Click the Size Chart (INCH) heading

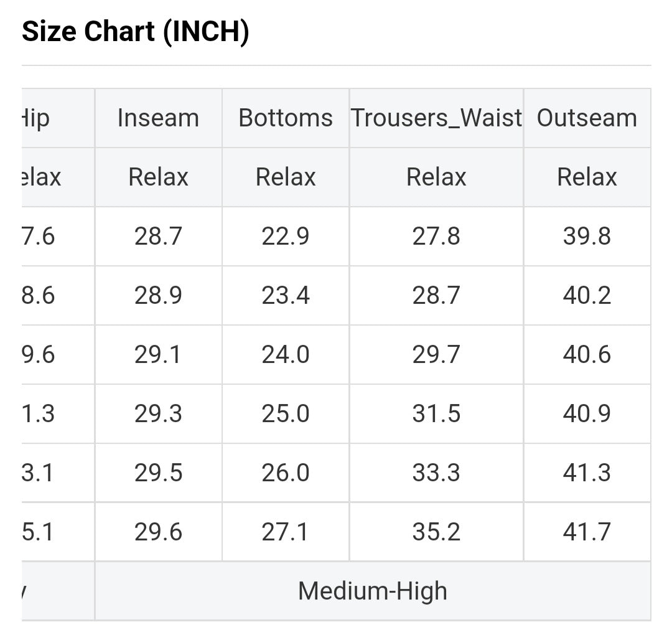point(135,32)
